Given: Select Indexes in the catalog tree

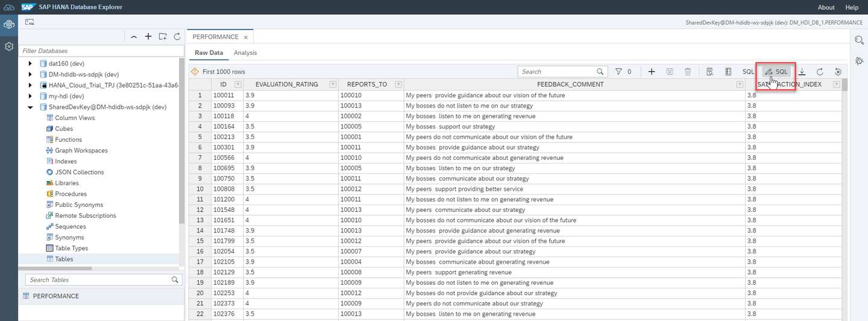Looking at the screenshot, I should [66, 161].
